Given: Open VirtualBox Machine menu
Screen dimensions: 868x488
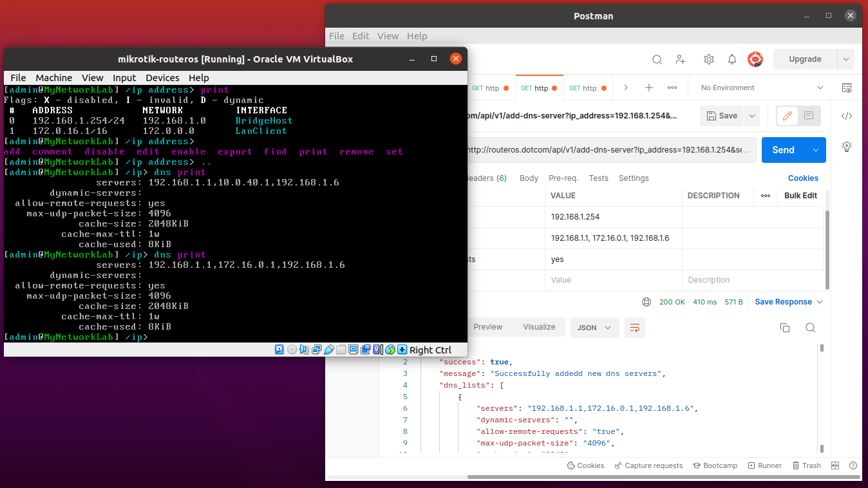Looking at the screenshot, I should point(54,78).
